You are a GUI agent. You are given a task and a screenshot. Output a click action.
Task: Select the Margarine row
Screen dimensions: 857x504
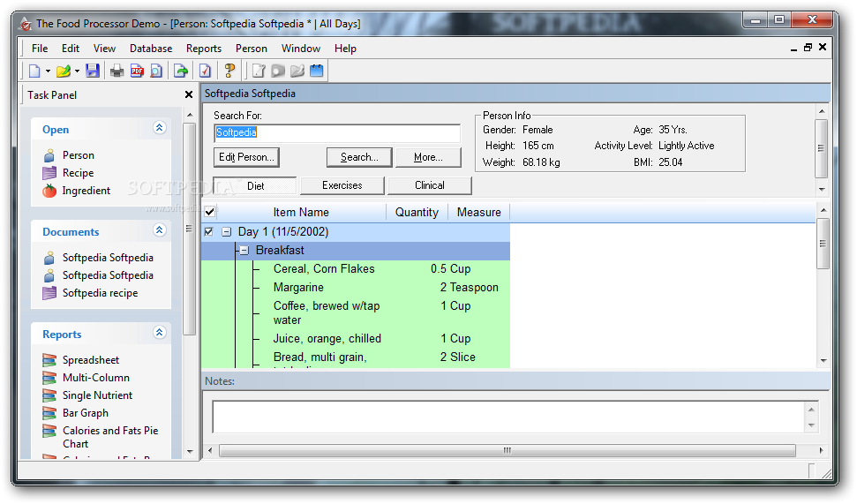(x=356, y=288)
